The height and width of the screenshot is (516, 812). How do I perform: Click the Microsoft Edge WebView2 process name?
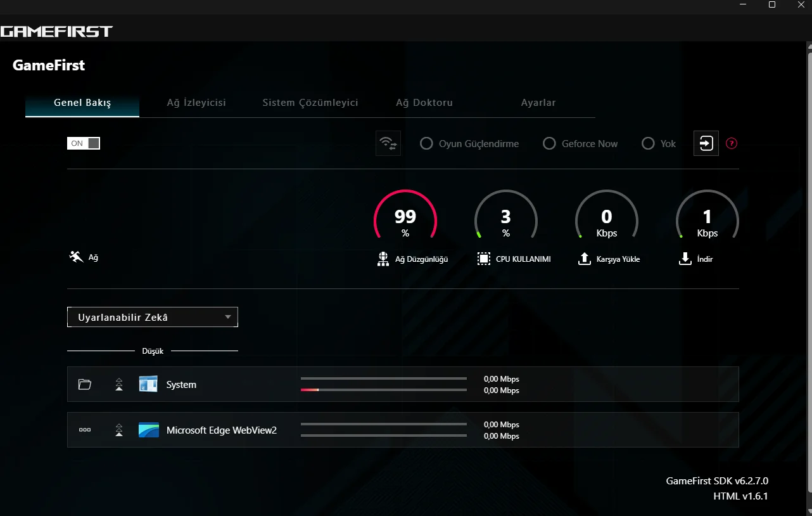tap(222, 430)
